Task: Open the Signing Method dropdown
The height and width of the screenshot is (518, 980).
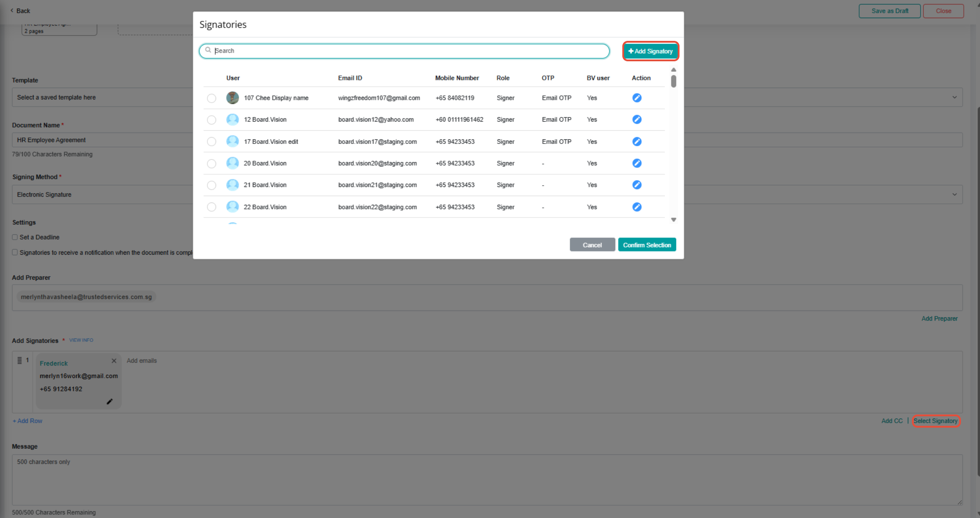Action: (954, 194)
